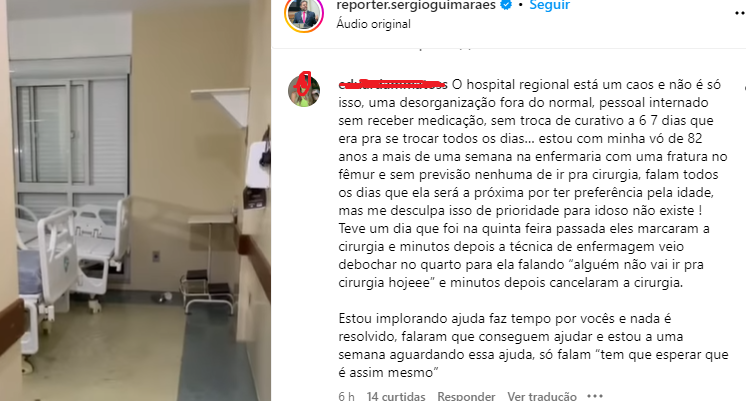Viewport: 746px width, 401px height.
Task: Follow the account with Seguir
Action: pos(550,5)
